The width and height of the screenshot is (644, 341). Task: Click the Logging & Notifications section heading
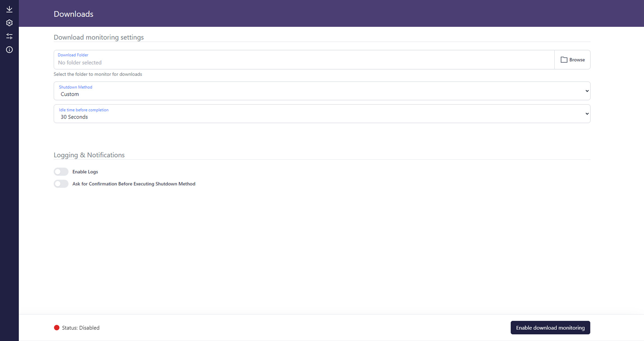pos(89,155)
